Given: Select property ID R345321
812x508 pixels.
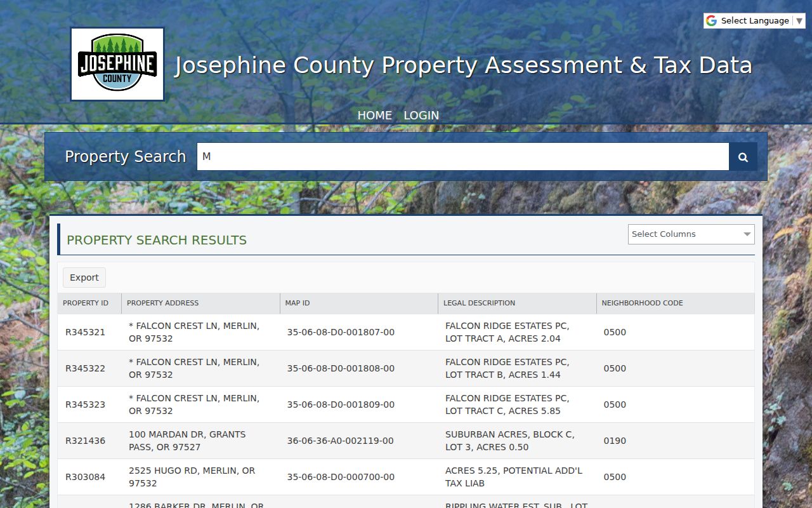Looking at the screenshot, I should 85,332.
